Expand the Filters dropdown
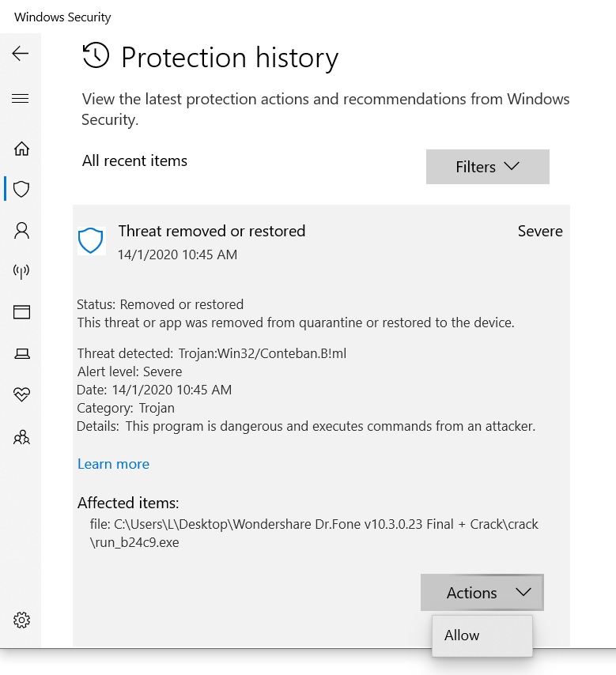616x675 pixels. pos(488,167)
